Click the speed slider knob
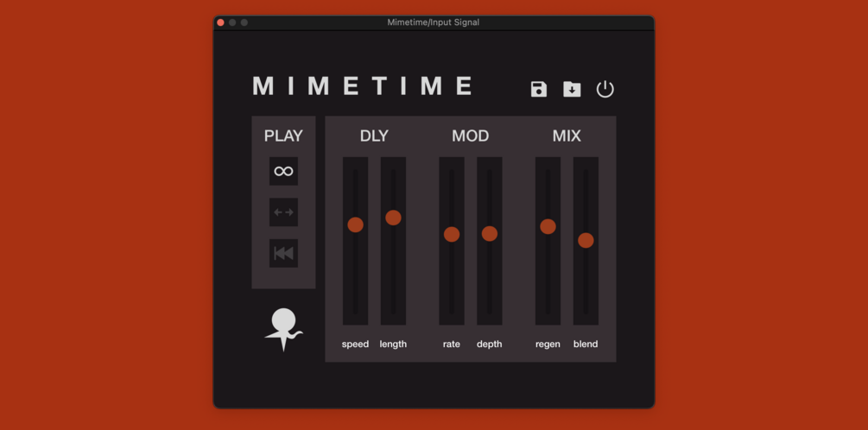This screenshot has height=430, width=868. (x=355, y=224)
